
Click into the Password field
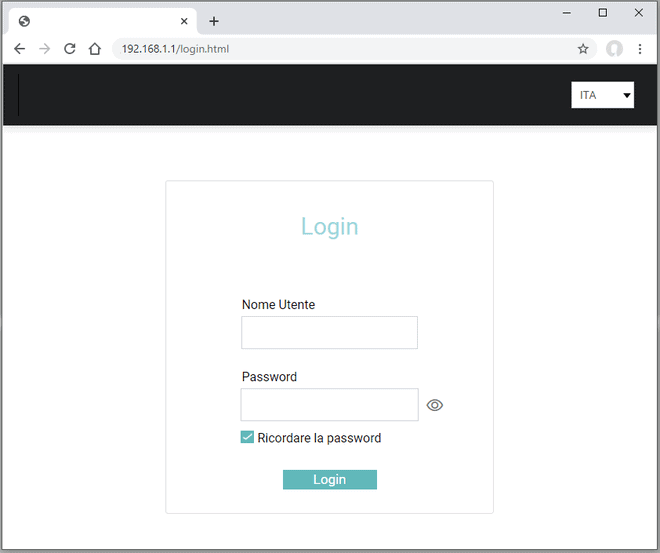[329, 405]
